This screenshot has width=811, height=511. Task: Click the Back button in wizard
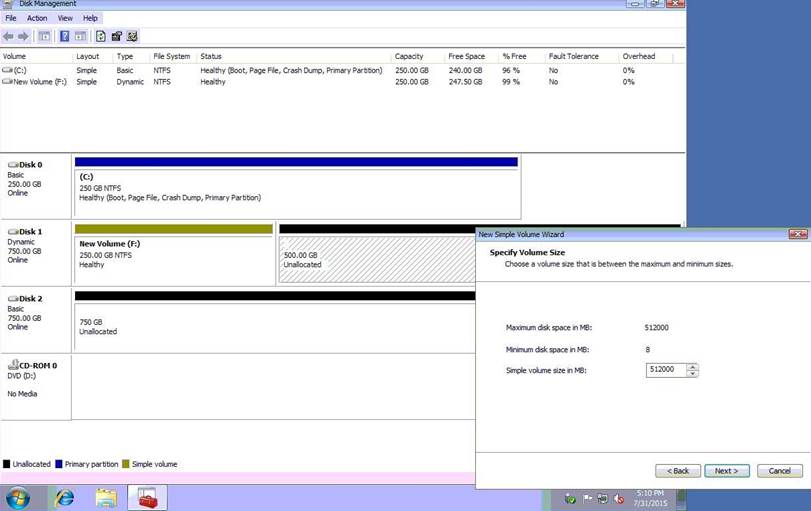point(677,470)
